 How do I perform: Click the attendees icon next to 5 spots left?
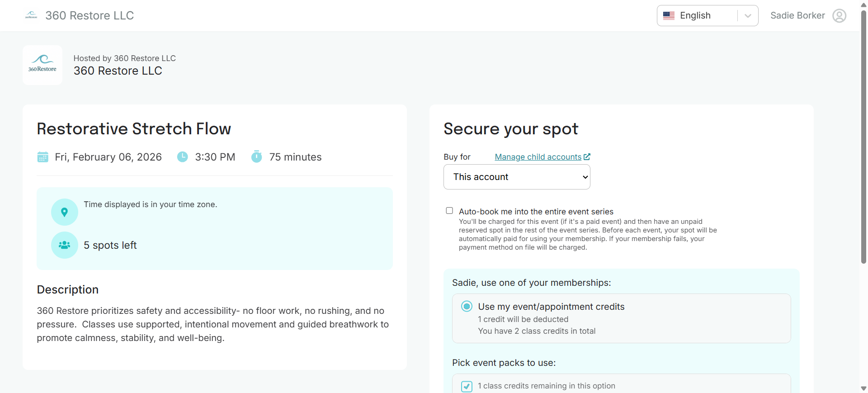64,245
